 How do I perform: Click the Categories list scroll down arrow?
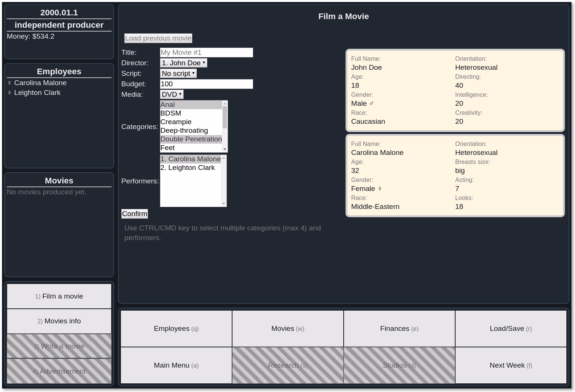click(x=225, y=149)
